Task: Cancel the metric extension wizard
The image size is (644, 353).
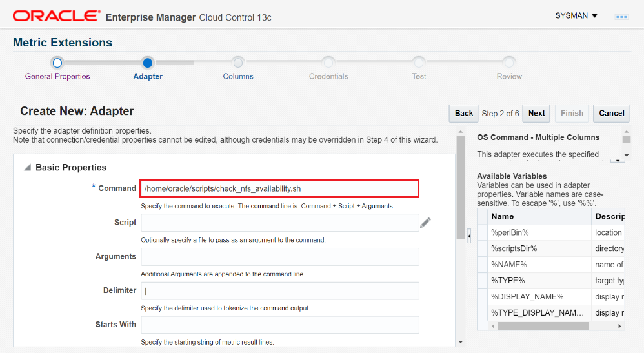Action: click(611, 113)
